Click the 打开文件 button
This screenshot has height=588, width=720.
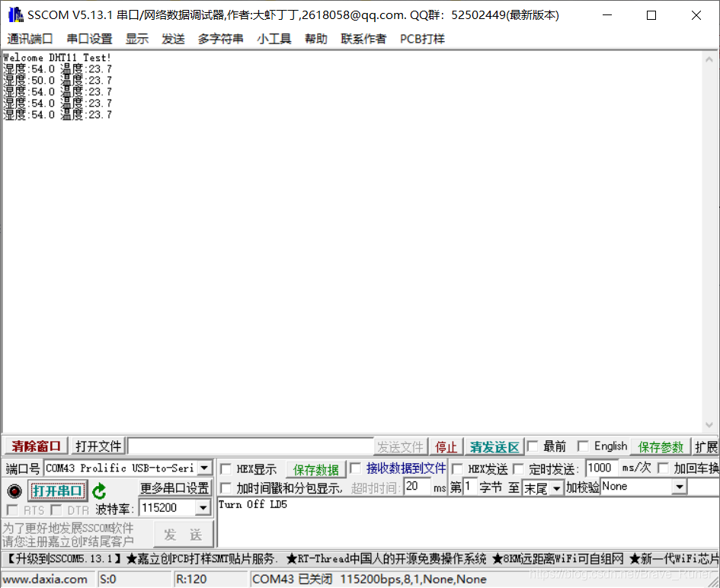point(98,446)
